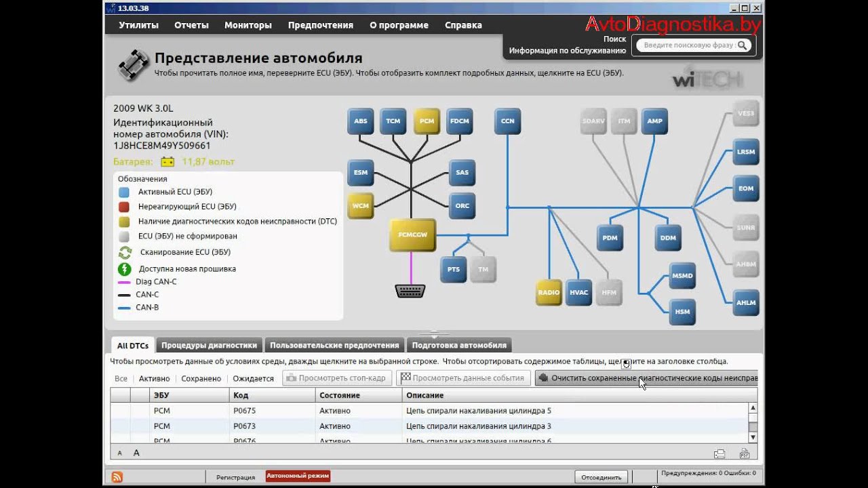
Task: Open the Отчеты menu
Action: coord(191,25)
